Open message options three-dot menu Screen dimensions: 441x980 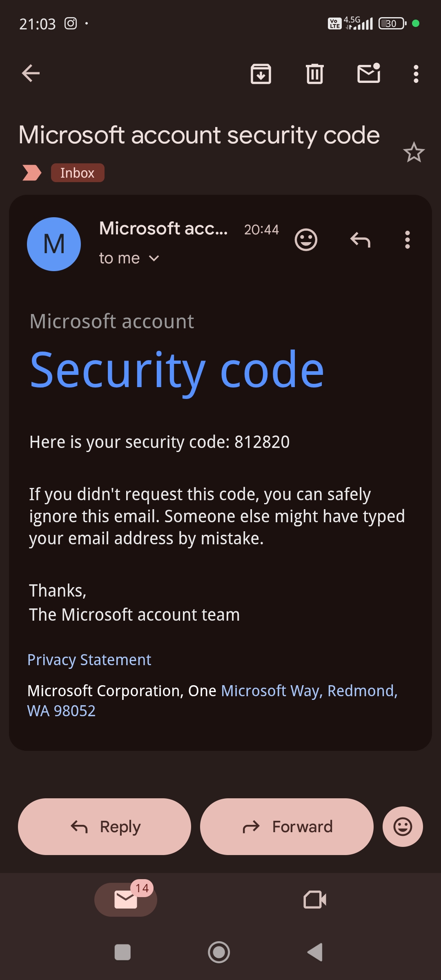[x=407, y=240]
